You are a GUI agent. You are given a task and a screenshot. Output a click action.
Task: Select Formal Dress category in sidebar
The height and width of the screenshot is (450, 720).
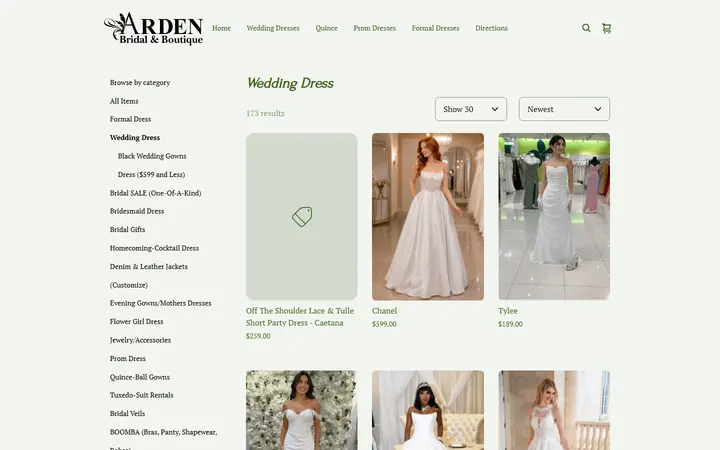[130, 119]
